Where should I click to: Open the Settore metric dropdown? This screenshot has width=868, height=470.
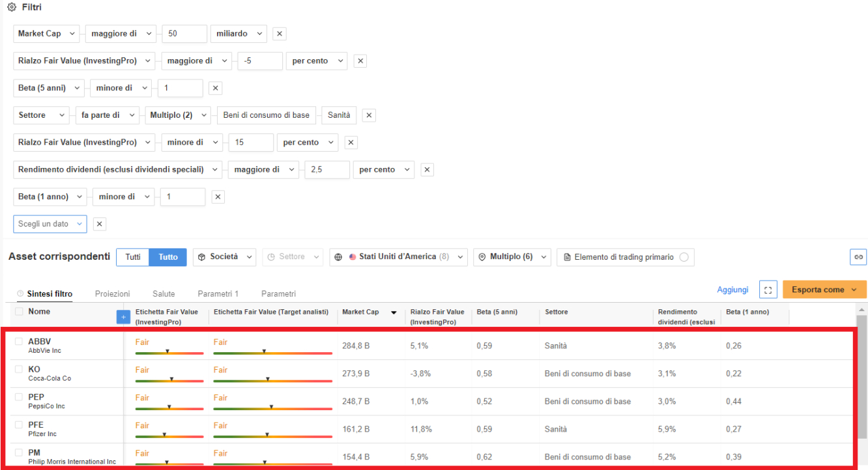42,115
